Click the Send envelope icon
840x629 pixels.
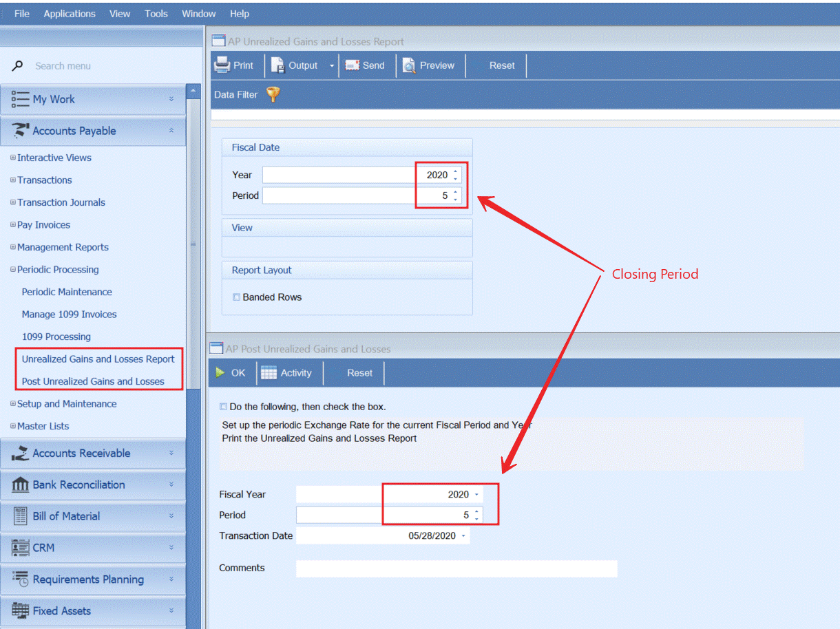tap(353, 65)
